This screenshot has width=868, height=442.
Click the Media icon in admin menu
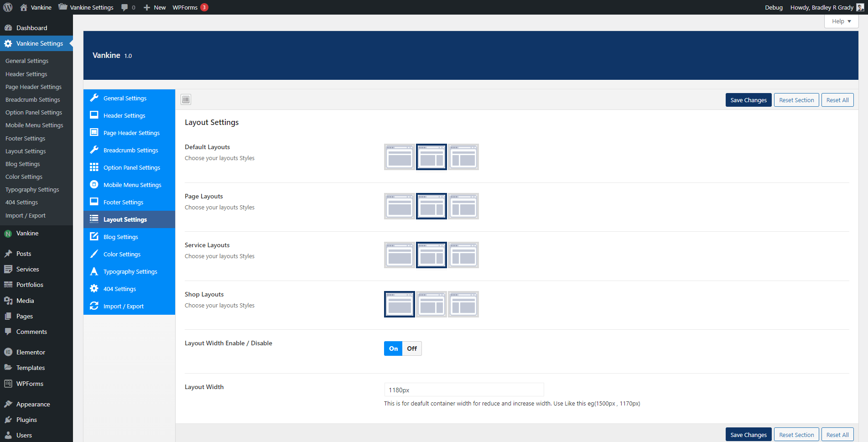[8, 301]
